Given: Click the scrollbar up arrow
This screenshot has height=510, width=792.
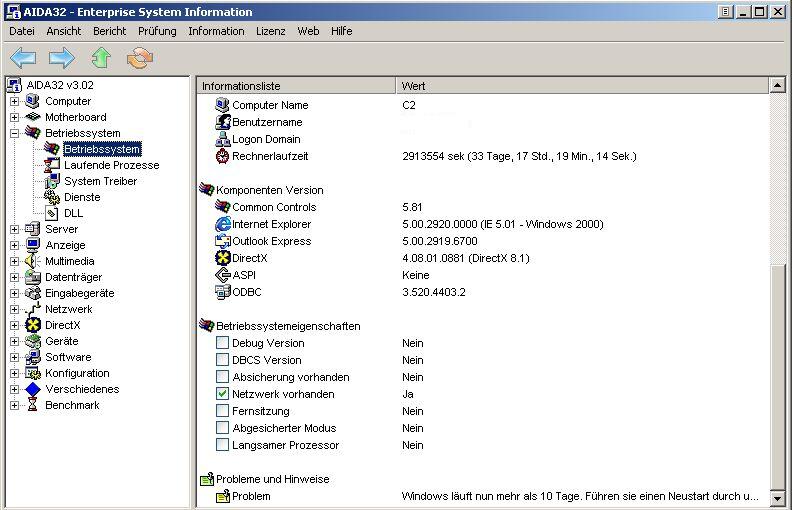Looking at the screenshot, I should (777, 85).
